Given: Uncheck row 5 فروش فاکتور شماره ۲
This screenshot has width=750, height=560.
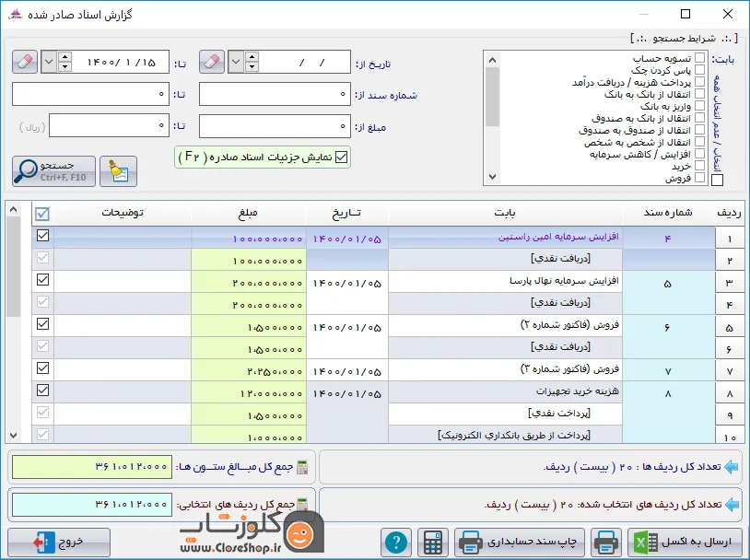Looking at the screenshot, I should coord(42,324).
